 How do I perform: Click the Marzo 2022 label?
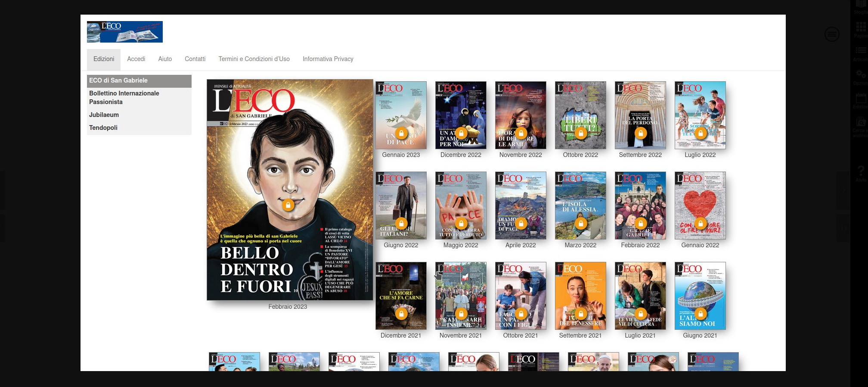(x=580, y=245)
